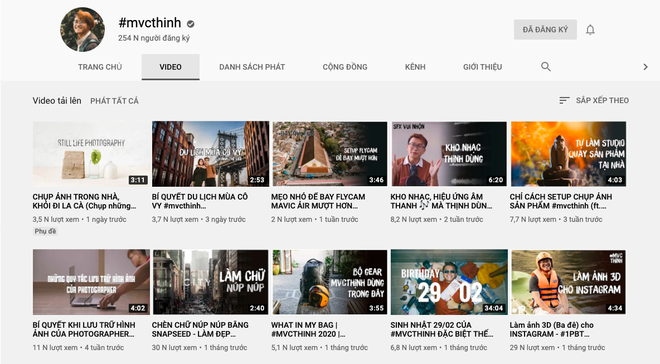Click the #mvcthinh channel avatar
The image size is (660, 364).
coord(82,29)
